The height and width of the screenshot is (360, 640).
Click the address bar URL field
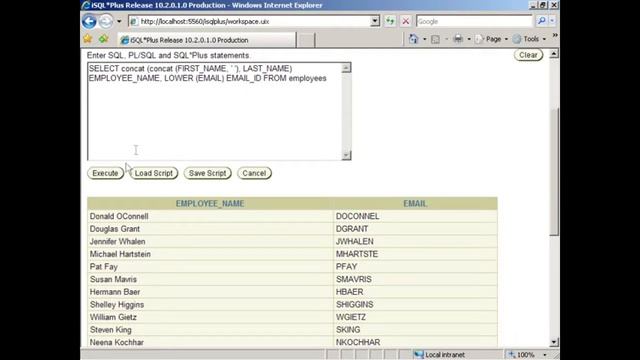point(249,21)
